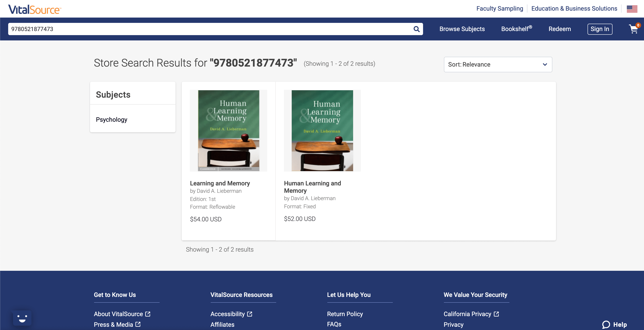Click the Sign In button
Image resolution: width=644 pixels, height=330 pixels.
tap(600, 29)
